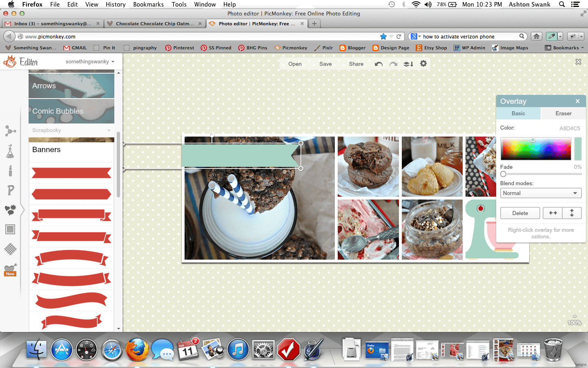Screen dimensions: 588x368
Task: Flip overlay vertically
Action: 572,213
